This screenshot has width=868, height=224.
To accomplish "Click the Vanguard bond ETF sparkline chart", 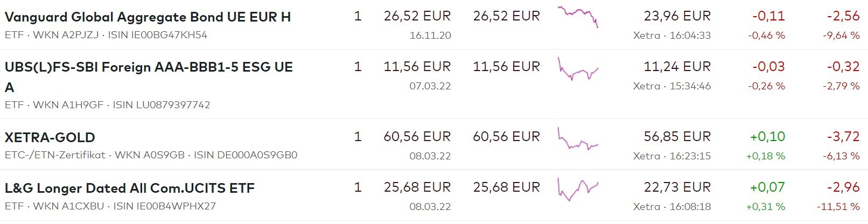I will (578, 16).
